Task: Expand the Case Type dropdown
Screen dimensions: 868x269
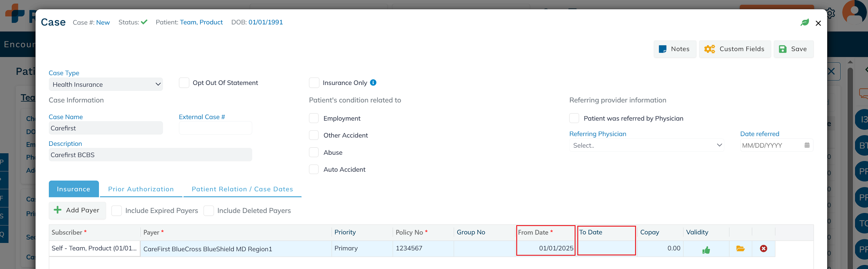Action: pyautogui.click(x=106, y=85)
